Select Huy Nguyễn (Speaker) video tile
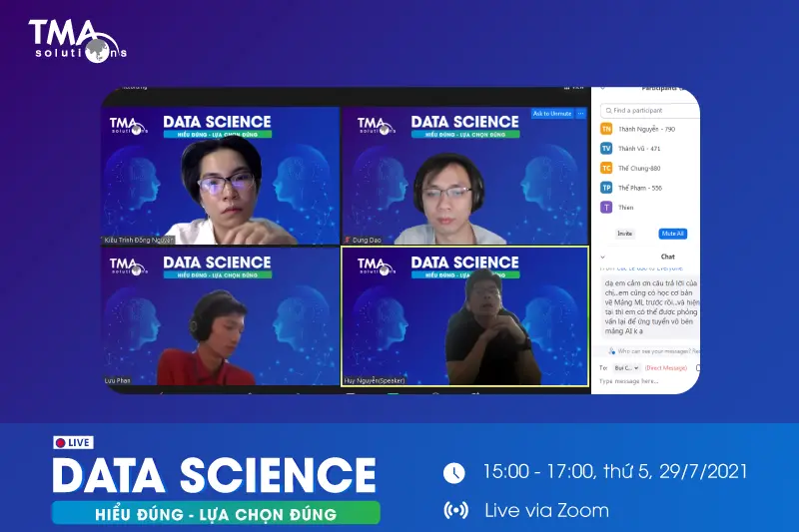This screenshot has width=799, height=532. [x=464, y=316]
